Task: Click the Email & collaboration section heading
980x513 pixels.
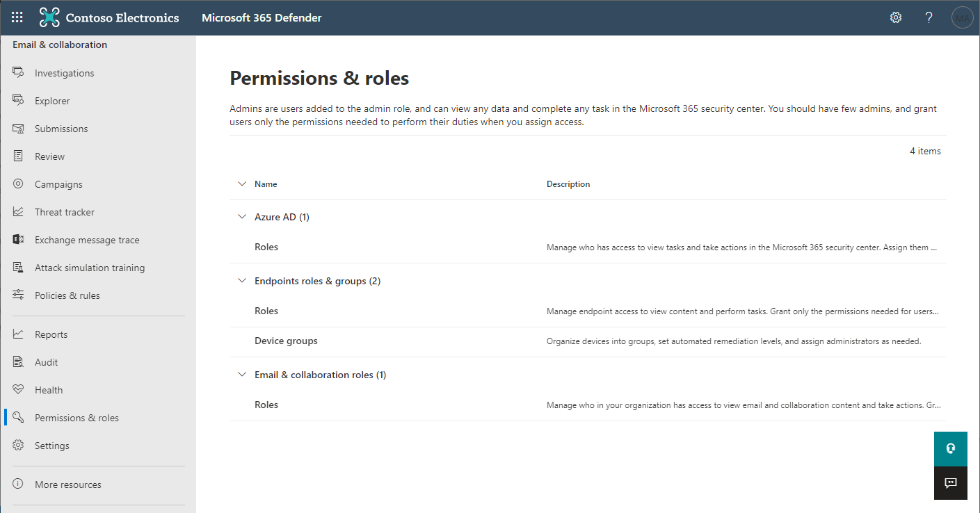Action: pos(60,44)
